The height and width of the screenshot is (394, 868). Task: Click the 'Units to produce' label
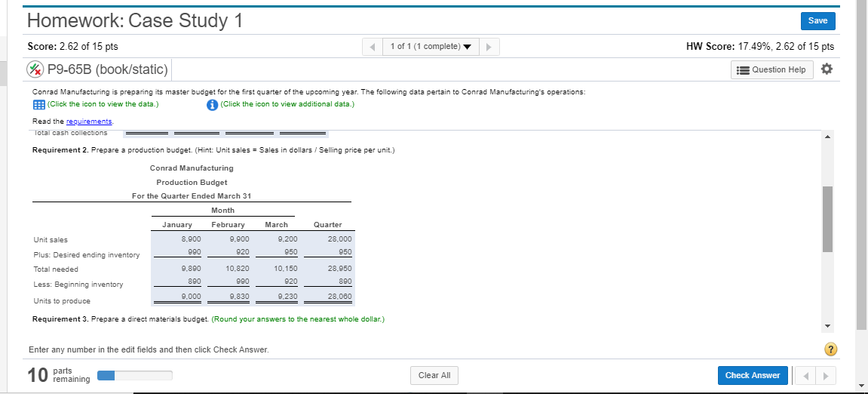pyautogui.click(x=61, y=301)
